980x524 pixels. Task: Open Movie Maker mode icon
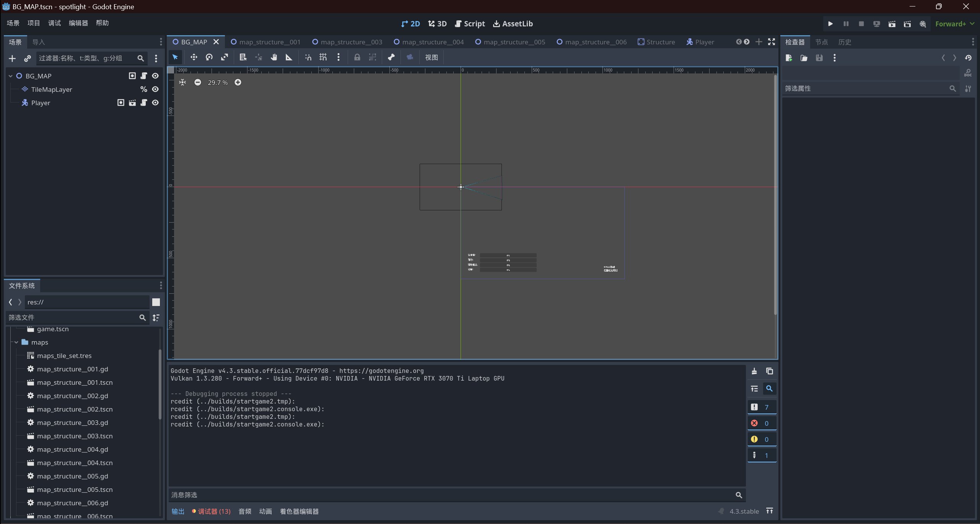[x=923, y=24]
